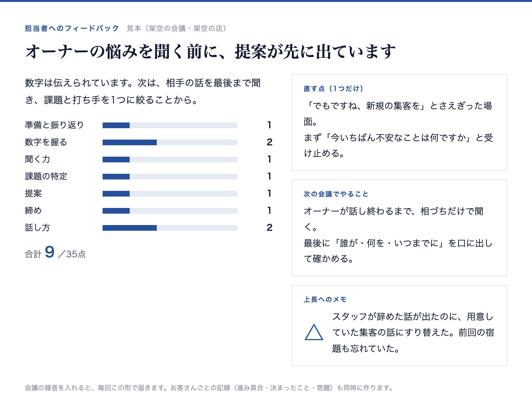Click the 数字を握る row label
The image size is (532, 414).
(x=46, y=142)
